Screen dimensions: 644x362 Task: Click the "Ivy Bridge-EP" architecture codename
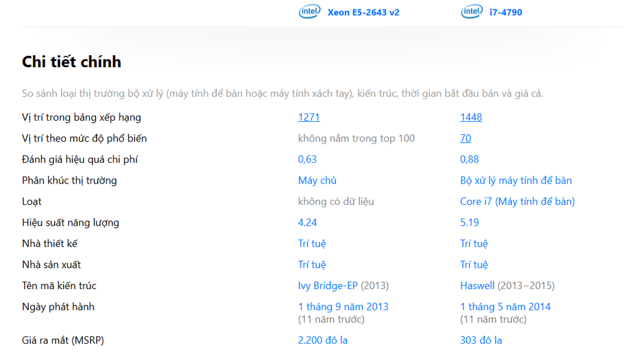[x=328, y=286]
